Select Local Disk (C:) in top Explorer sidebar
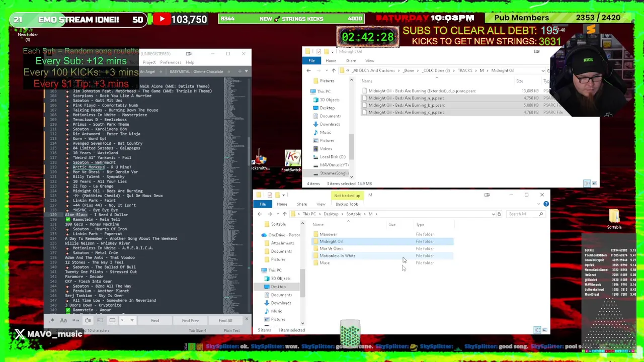 [332, 157]
